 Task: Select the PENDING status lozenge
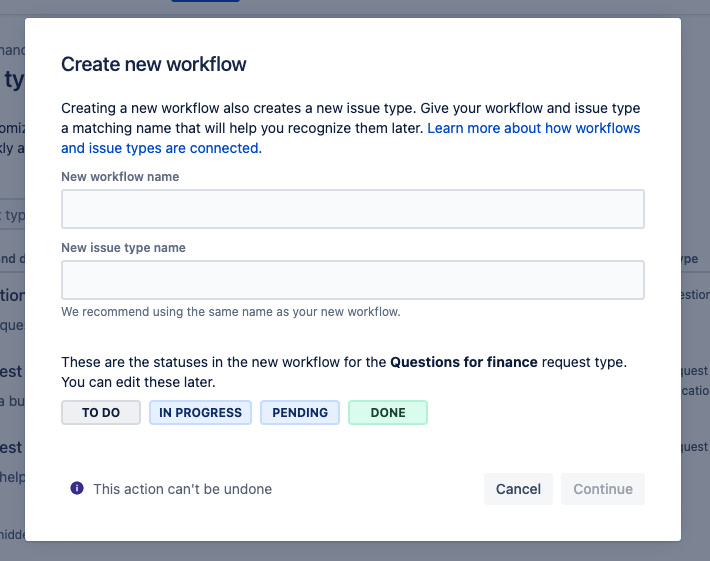300,412
